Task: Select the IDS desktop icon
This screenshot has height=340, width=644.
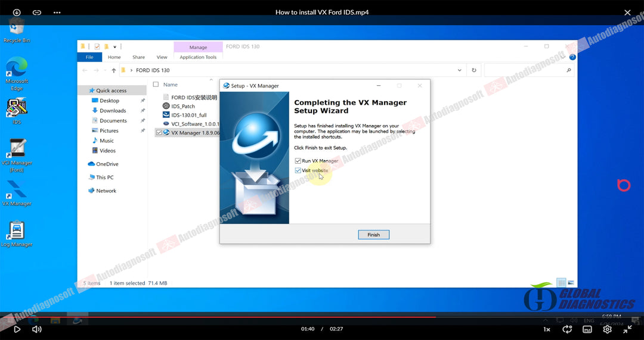Action: pyautogui.click(x=17, y=111)
